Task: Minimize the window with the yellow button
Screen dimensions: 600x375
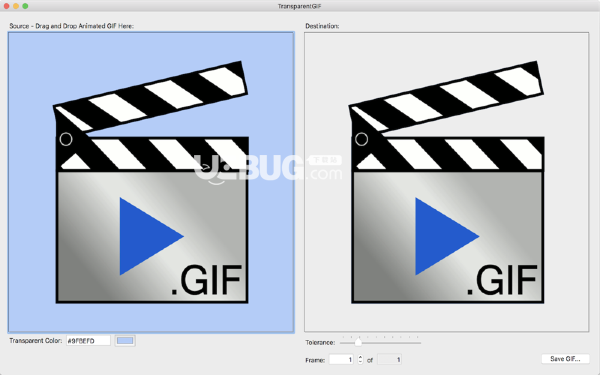Action: point(16,6)
